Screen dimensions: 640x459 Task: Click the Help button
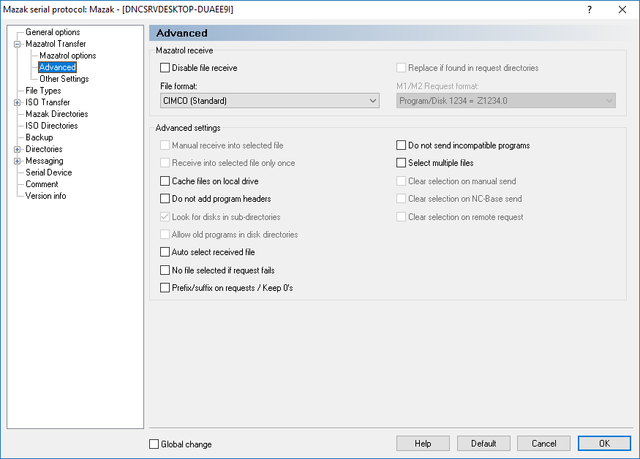click(423, 443)
